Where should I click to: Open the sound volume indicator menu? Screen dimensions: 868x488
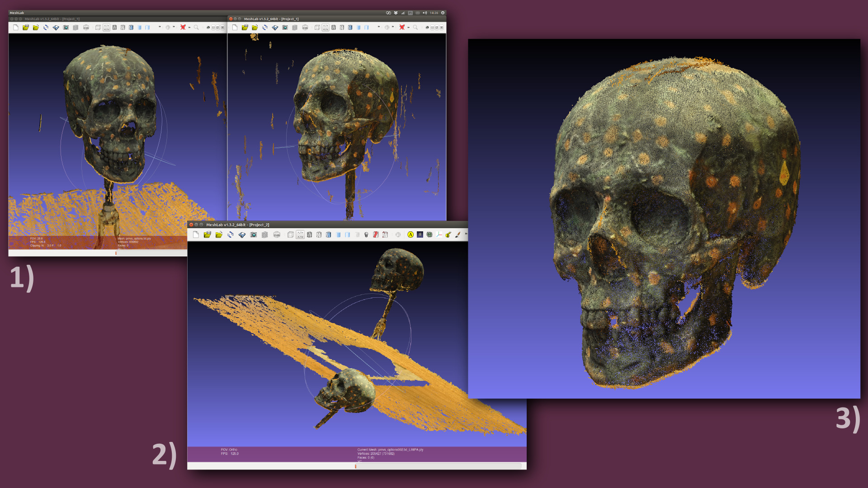coord(425,13)
